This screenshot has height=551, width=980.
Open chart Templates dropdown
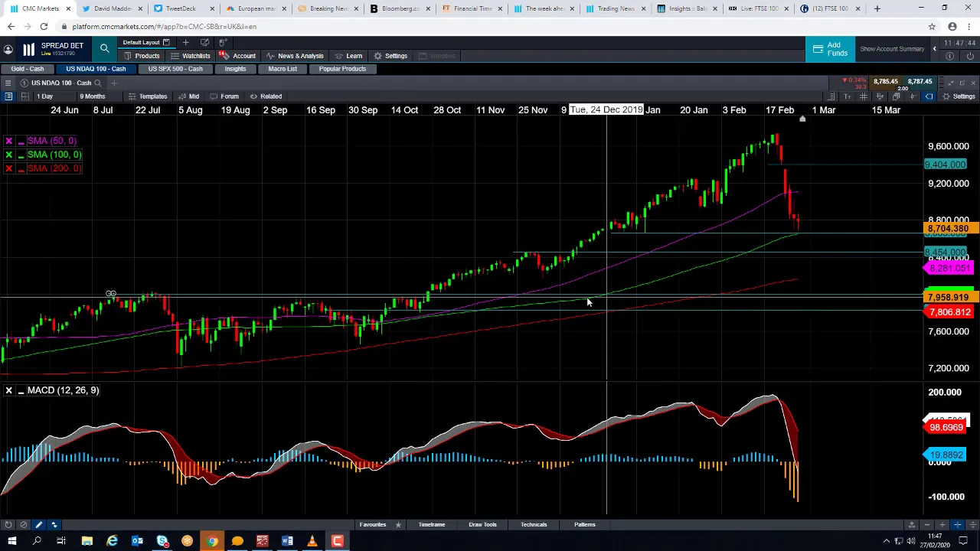[147, 96]
